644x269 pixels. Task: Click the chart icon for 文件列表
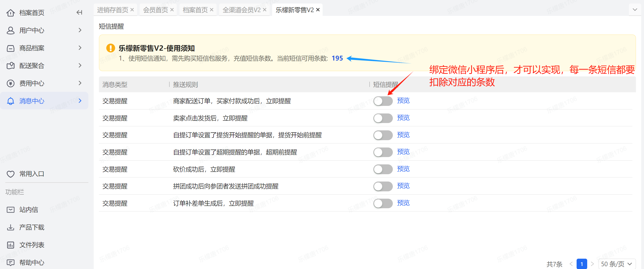coord(10,245)
